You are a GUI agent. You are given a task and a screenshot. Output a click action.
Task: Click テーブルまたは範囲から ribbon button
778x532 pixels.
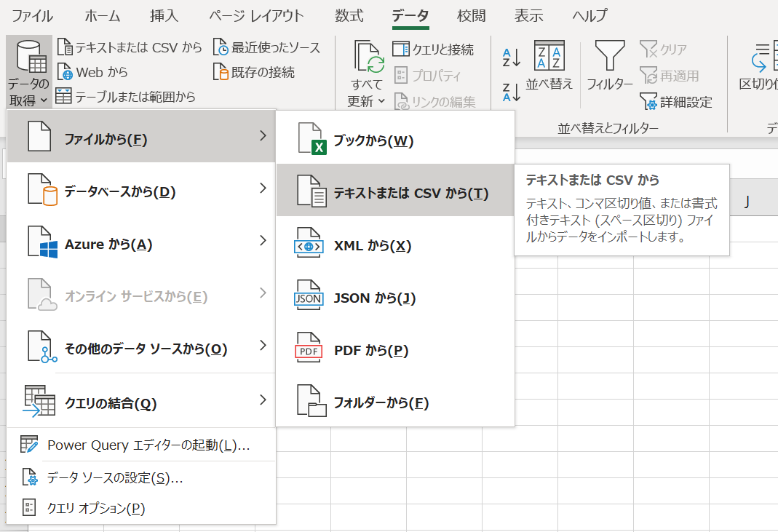(x=125, y=96)
